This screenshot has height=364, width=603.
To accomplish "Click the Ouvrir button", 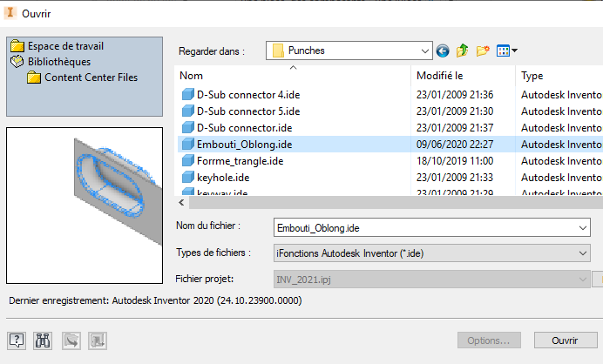I will coord(565,340).
